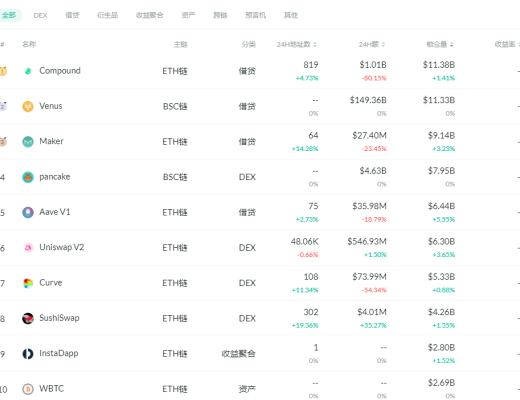Click the Venus logo icon
This screenshot has height=400, width=520.
click(x=28, y=106)
